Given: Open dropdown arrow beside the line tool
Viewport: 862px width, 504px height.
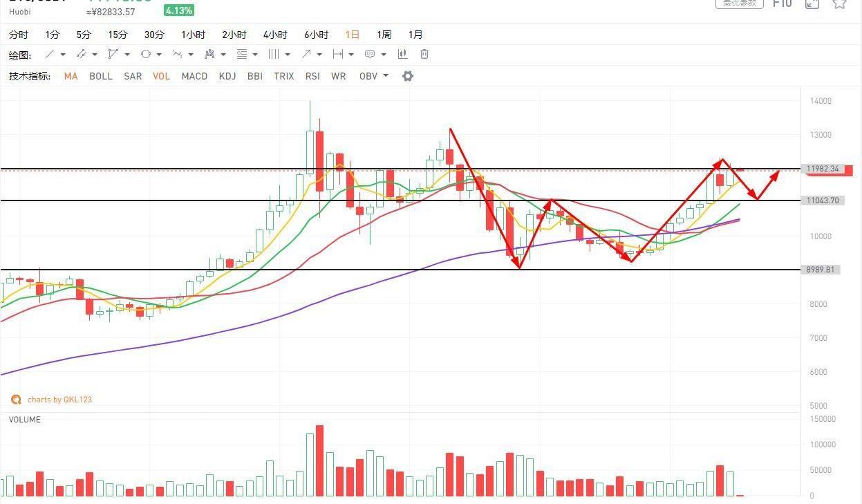Looking at the screenshot, I should tap(63, 55).
